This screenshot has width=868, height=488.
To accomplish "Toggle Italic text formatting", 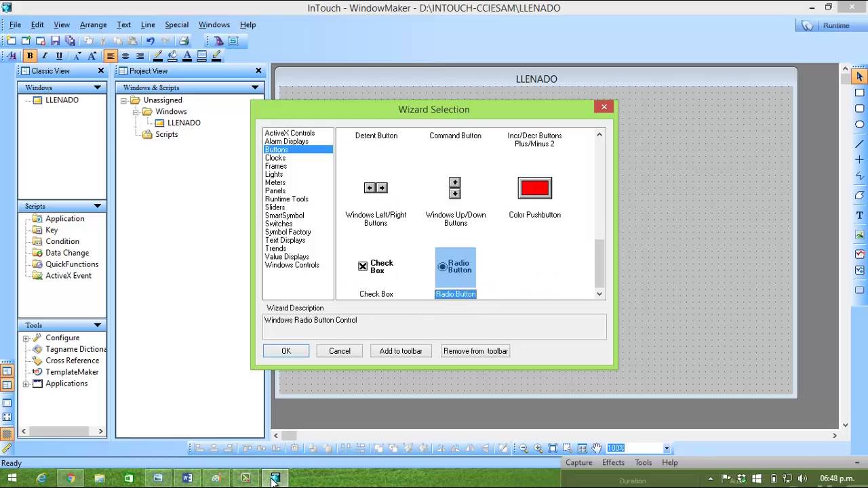I will coord(44,56).
